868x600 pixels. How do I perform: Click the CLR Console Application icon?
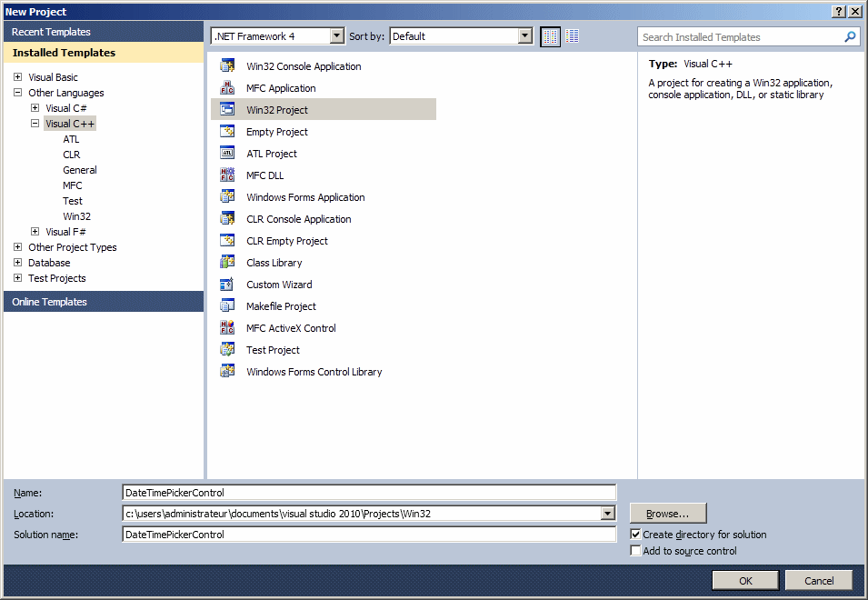point(227,218)
